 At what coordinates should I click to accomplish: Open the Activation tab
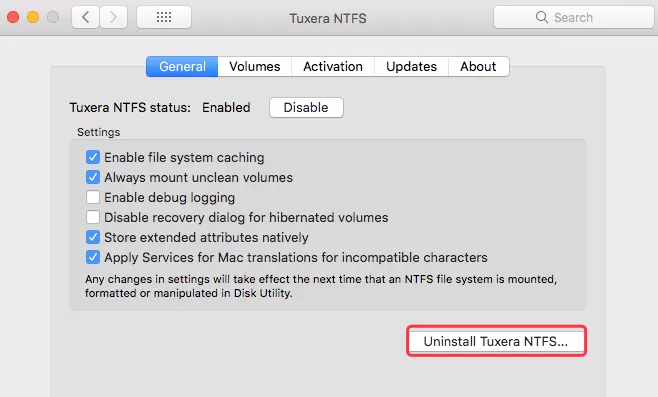click(333, 67)
